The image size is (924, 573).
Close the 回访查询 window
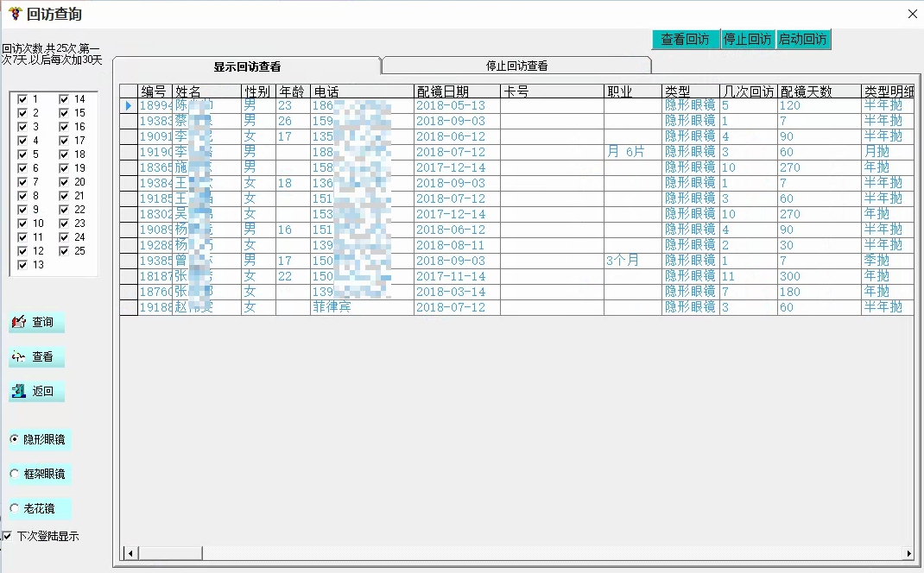tap(912, 14)
